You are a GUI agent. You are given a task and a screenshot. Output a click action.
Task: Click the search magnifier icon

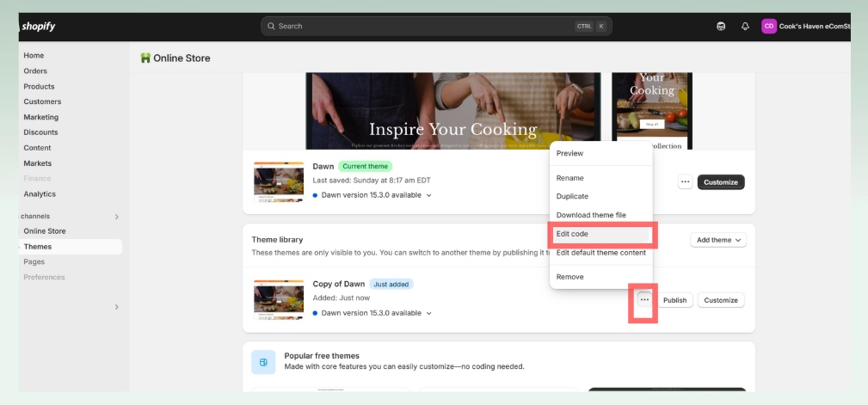tap(271, 26)
